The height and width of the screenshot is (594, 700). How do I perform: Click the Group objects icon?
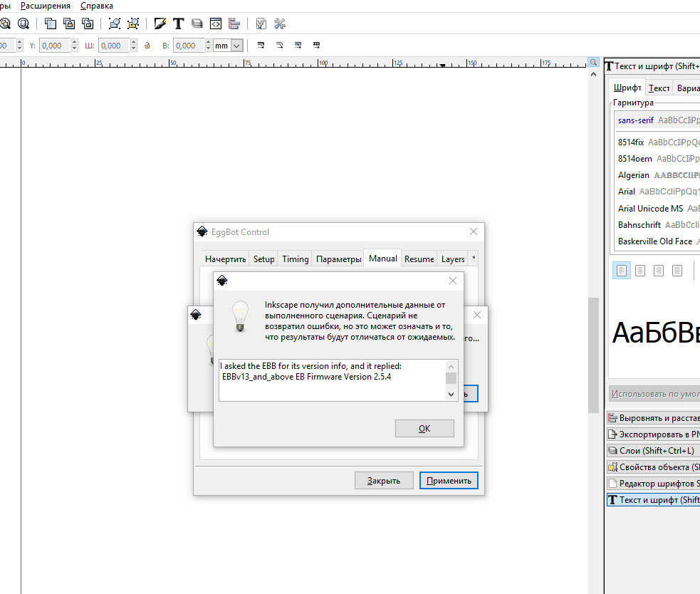[115, 24]
